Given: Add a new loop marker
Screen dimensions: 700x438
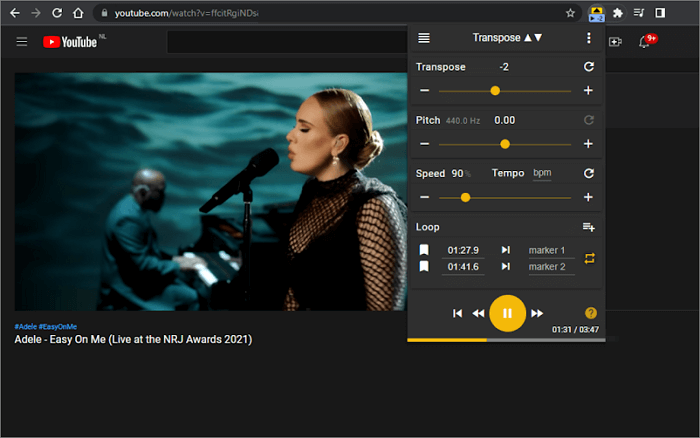Looking at the screenshot, I should tap(588, 228).
